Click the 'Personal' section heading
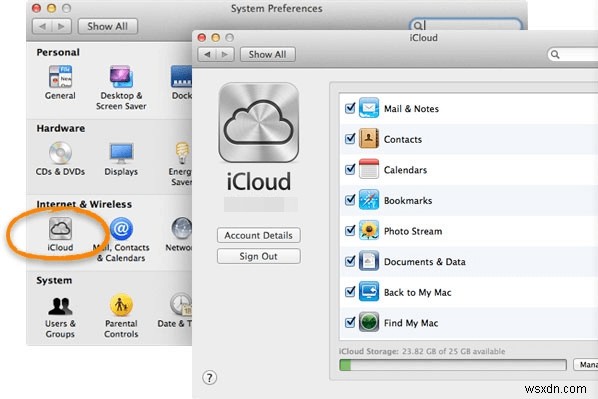 click(58, 52)
